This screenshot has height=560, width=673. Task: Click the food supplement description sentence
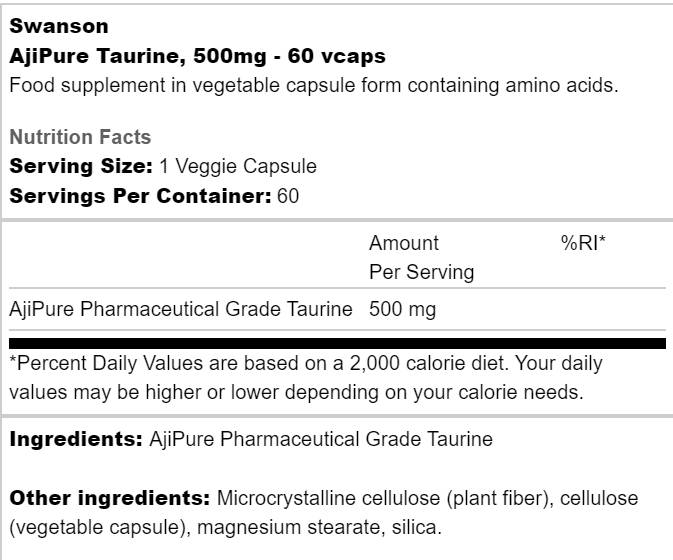point(313,85)
